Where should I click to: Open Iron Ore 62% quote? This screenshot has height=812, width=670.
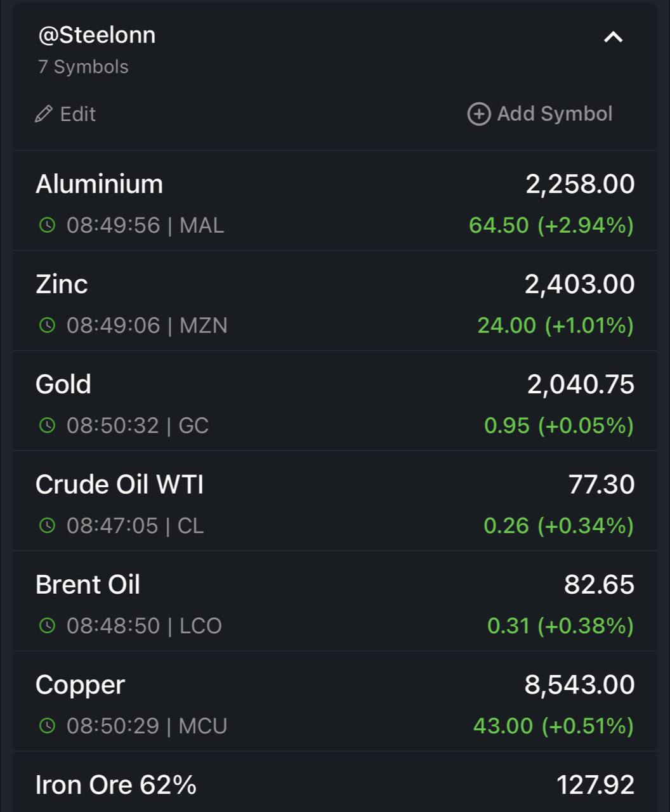click(x=335, y=782)
